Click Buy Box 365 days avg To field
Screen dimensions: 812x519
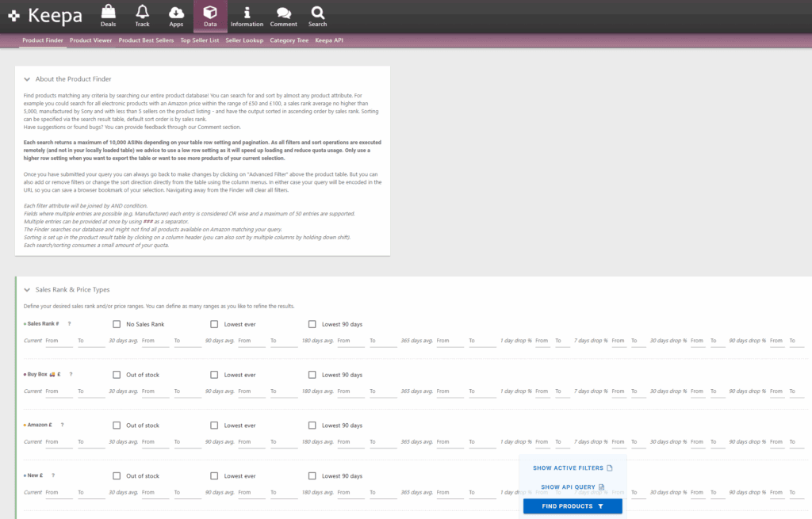point(482,391)
